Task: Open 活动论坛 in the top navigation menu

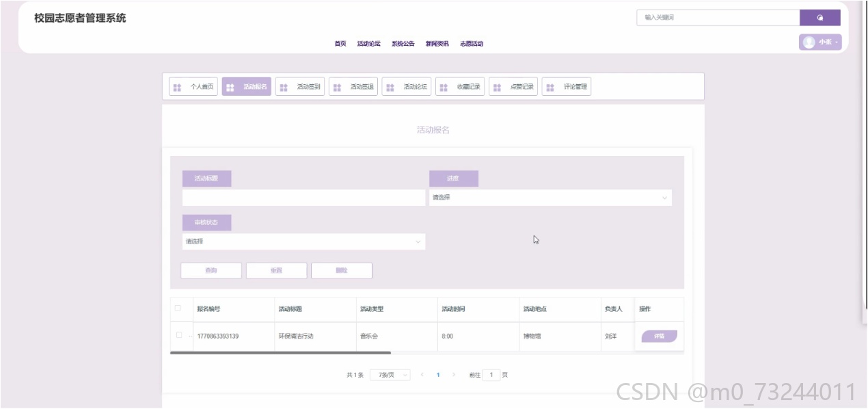Action: (369, 44)
